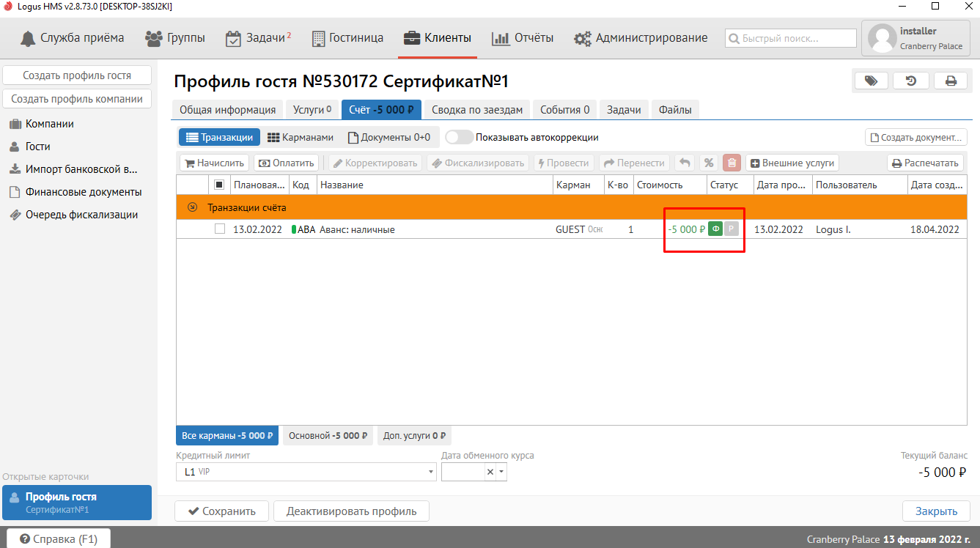Collapse the Транзакции счёта group
The width and height of the screenshot is (980, 548).
point(193,207)
